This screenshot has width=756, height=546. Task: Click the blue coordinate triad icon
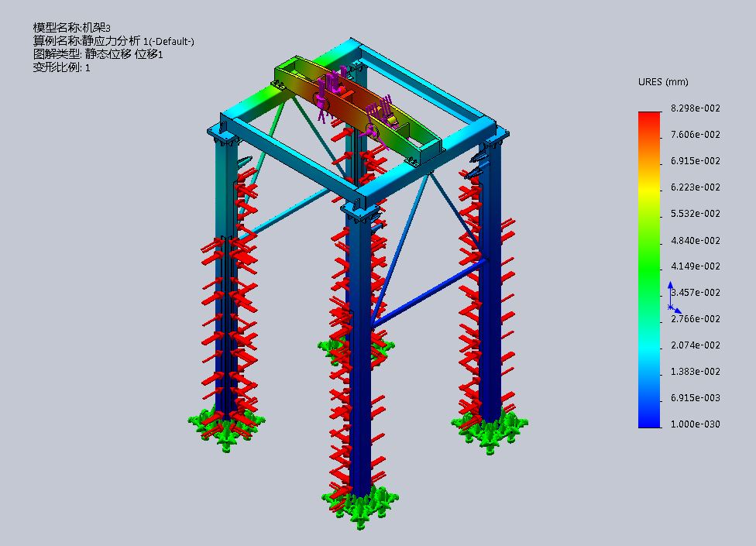(674, 298)
